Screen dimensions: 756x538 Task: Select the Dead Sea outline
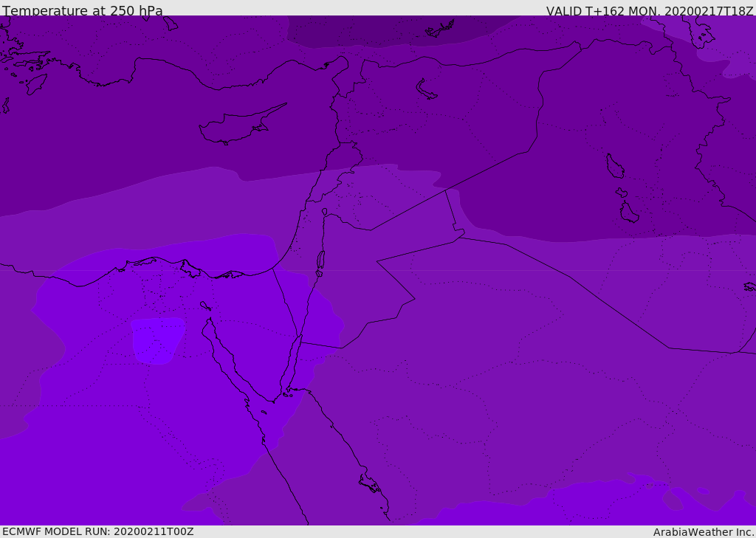tap(320, 261)
